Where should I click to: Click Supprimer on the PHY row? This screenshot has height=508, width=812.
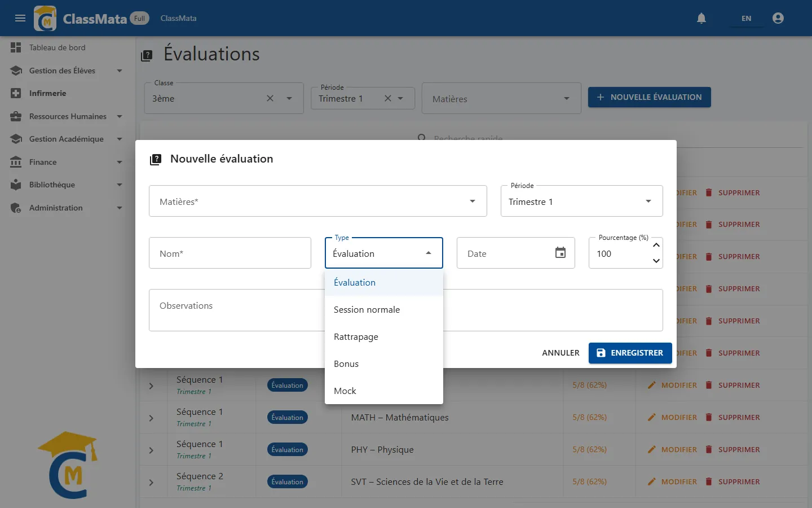(732, 449)
